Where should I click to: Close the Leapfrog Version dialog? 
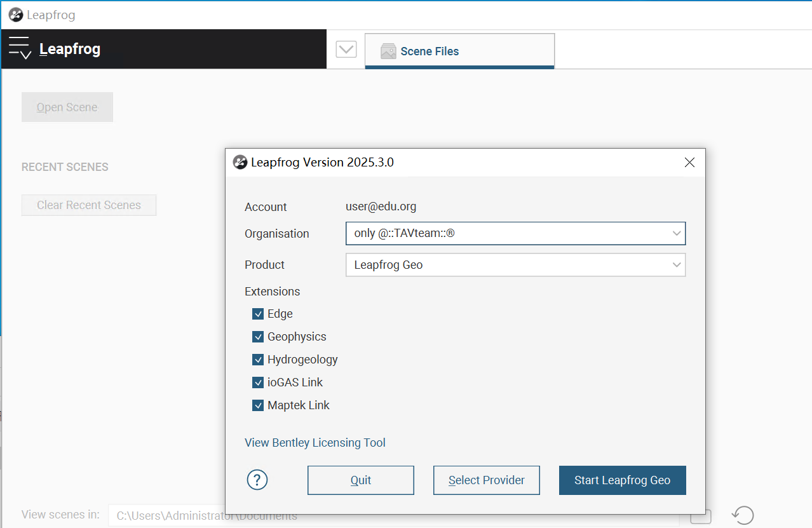[689, 163]
